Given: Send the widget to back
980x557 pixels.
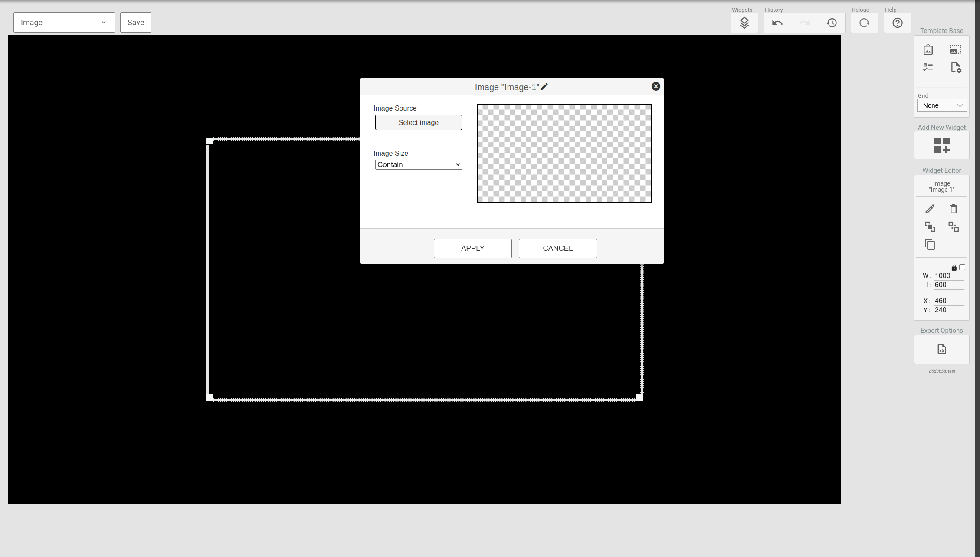Looking at the screenshot, I should [x=953, y=226].
